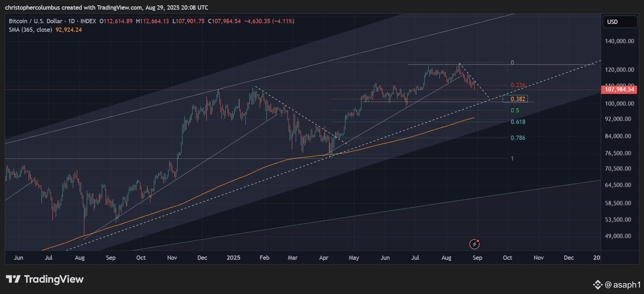644x294 pixels.
Task: Click the high price H112,664.13 in legend
Action: (153, 21)
